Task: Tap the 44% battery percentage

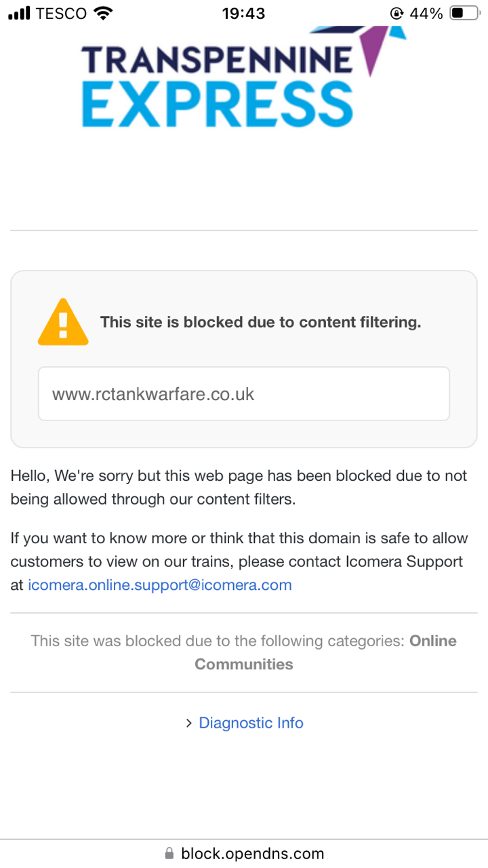Action: (426, 14)
